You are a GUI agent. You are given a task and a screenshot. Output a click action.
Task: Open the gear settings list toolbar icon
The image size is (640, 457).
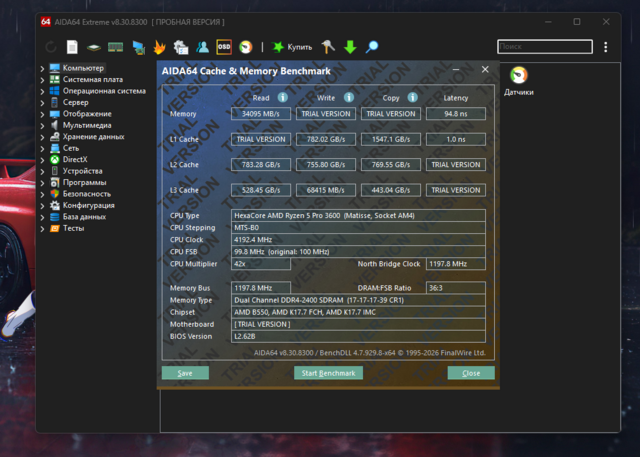point(181,47)
